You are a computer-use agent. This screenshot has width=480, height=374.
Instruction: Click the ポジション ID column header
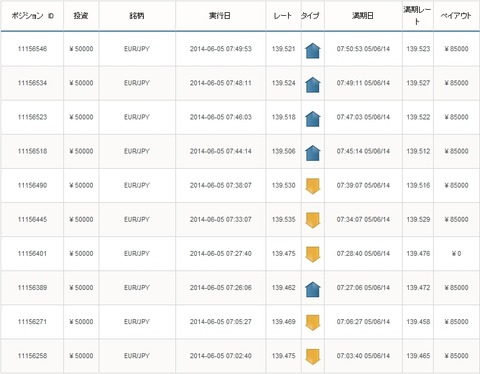pyautogui.click(x=32, y=16)
